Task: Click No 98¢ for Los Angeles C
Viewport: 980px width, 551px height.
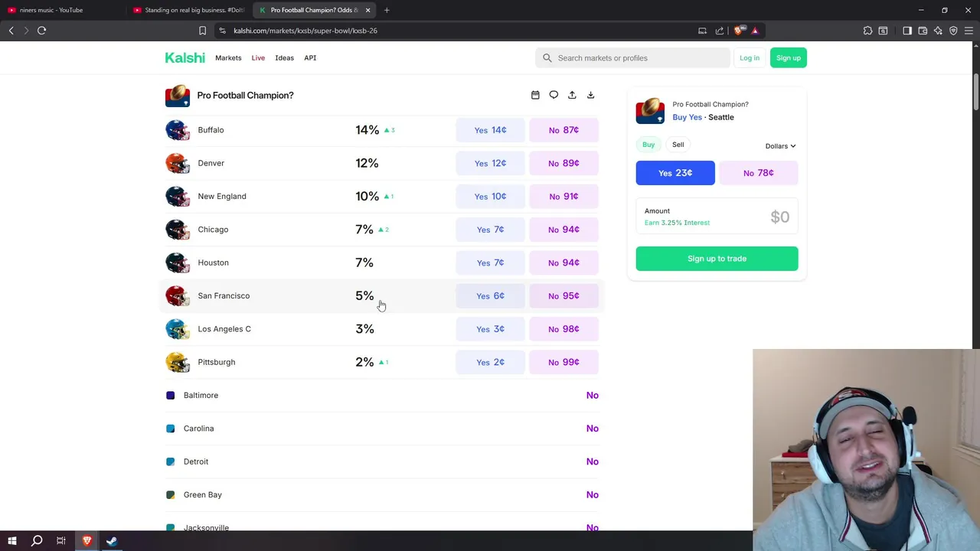Action: coord(563,329)
